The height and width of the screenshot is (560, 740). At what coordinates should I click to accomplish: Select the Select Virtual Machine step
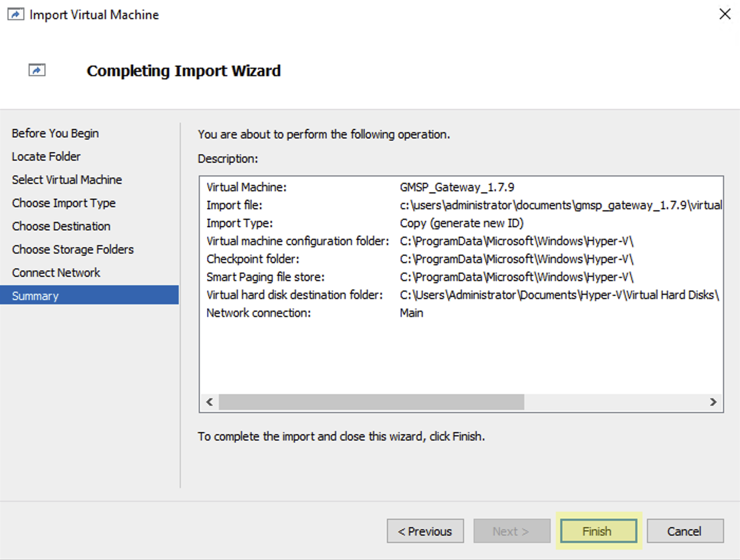67,180
